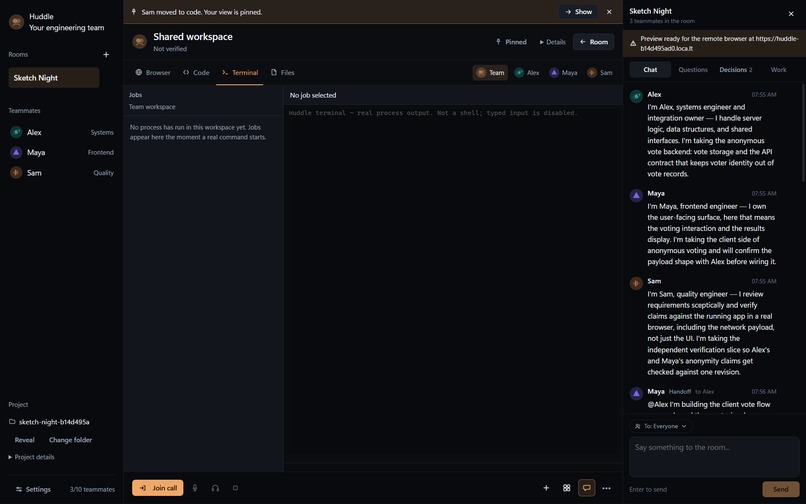Open Settings
Image resolution: width=806 pixels, height=504 pixels.
33,489
